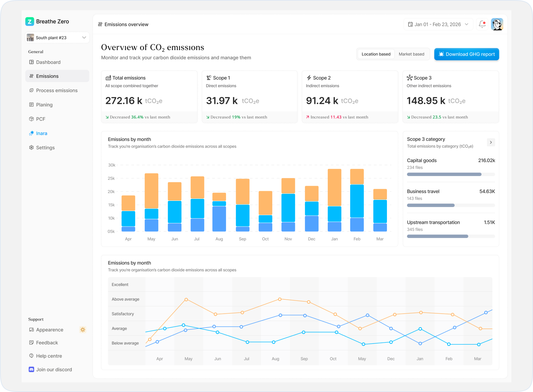The height and width of the screenshot is (392, 533).
Task: Open the Jan 01 - Feb 23 date picker
Action: click(x=438, y=24)
